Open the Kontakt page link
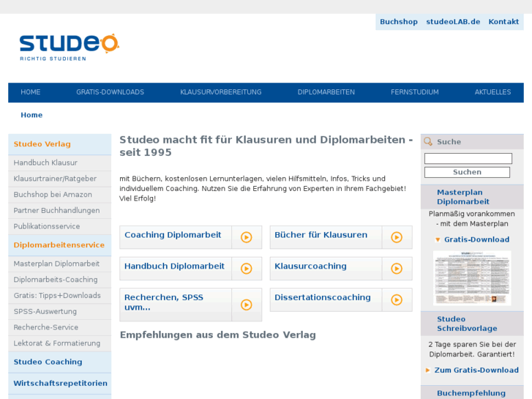Image resolution: width=532 pixels, height=399 pixels. click(x=503, y=22)
